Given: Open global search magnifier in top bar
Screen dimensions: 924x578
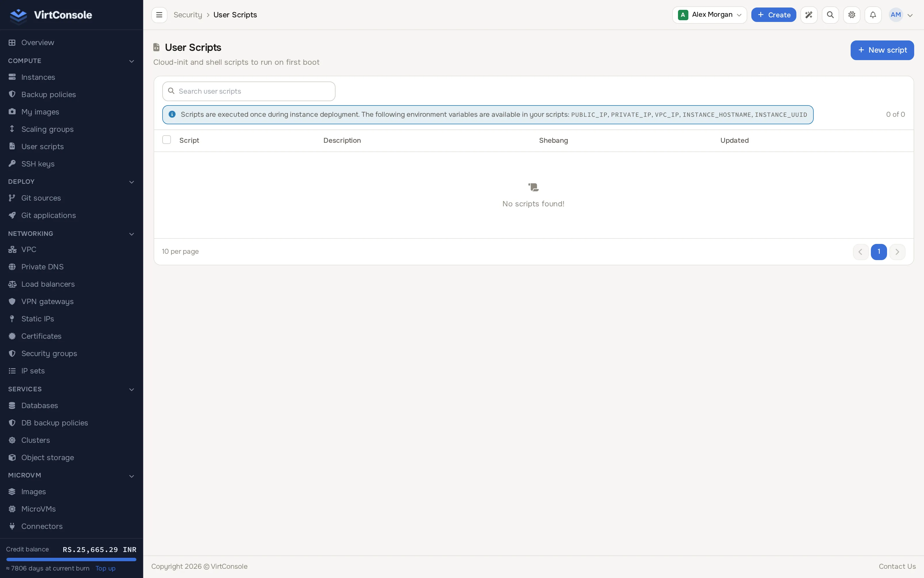Looking at the screenshot, I should click(x=830, y=15).
